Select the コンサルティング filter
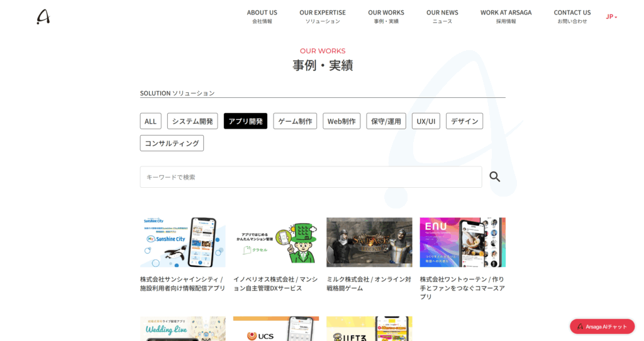The image size is (644, 341). pyautogui.click(x=172, y=143)
